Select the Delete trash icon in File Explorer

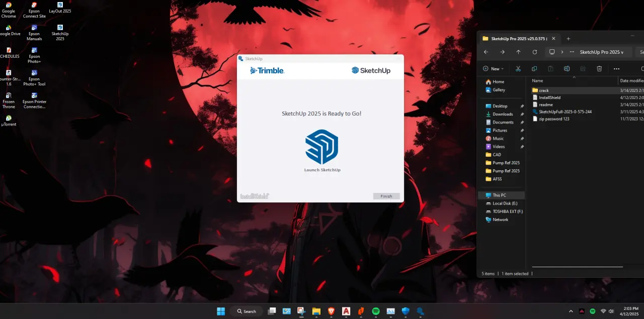[599, 69]
